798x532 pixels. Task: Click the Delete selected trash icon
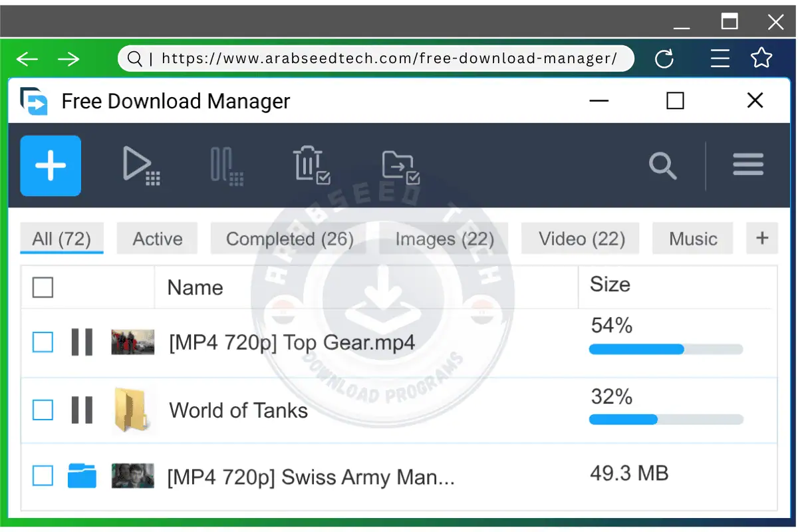tap(311, 165)
